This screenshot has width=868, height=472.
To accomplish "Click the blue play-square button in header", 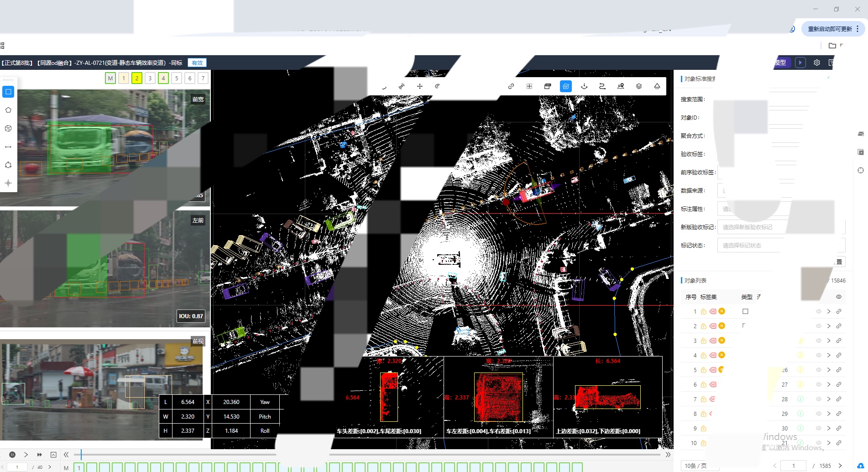I will 800,63.
